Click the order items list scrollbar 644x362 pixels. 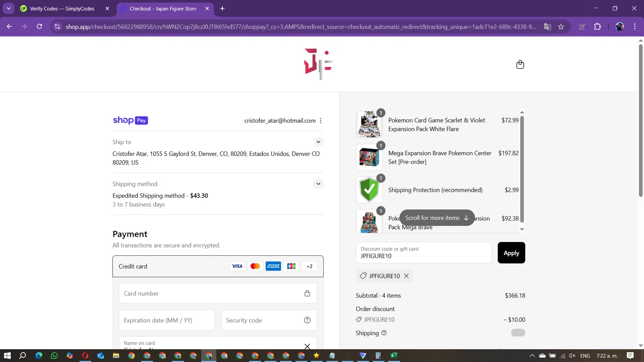(x=522, y=169)
